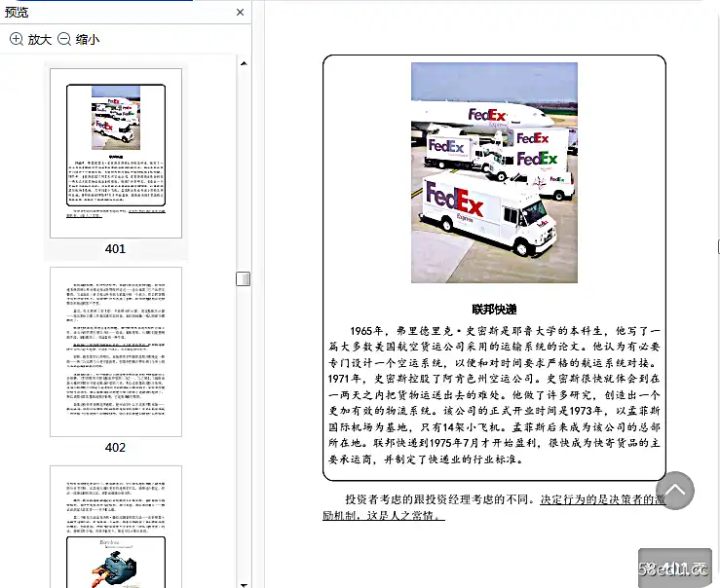This screenshot has height=588, width=720.
Task: Open the third page thumbnail with machine image
Action: (x=116, y=527)
